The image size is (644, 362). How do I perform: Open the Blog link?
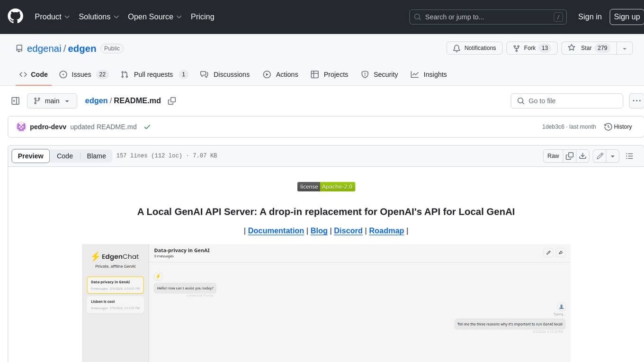[x=319, y=231]
